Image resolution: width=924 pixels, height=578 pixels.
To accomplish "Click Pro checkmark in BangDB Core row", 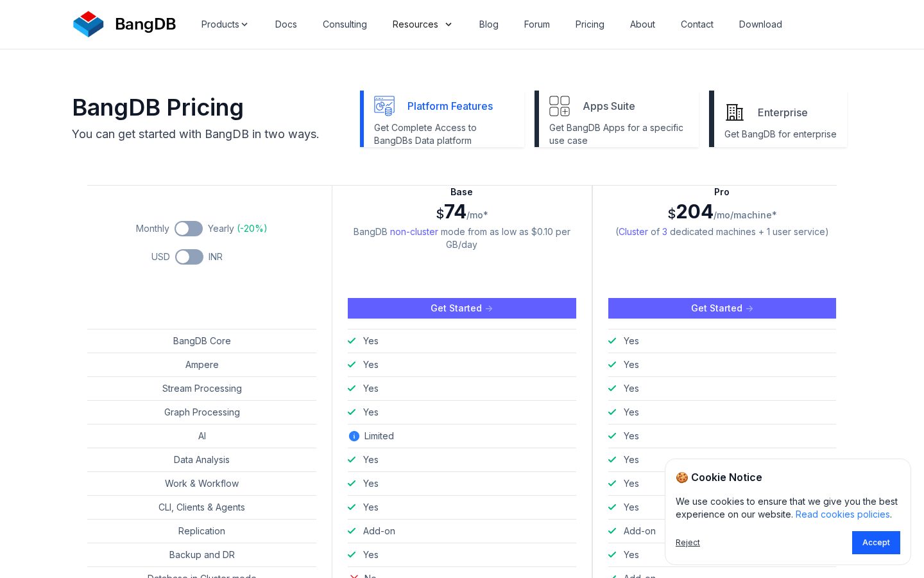I will pos(612,341).
